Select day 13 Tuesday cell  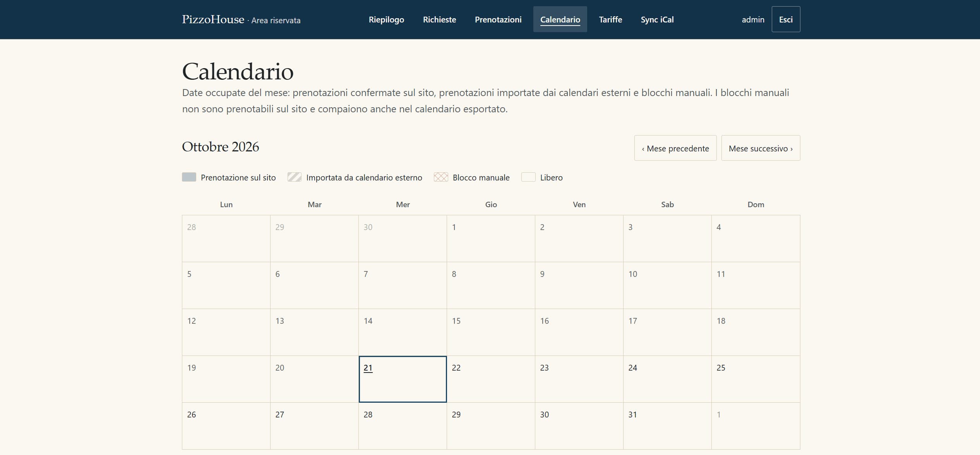pos(314,332)
